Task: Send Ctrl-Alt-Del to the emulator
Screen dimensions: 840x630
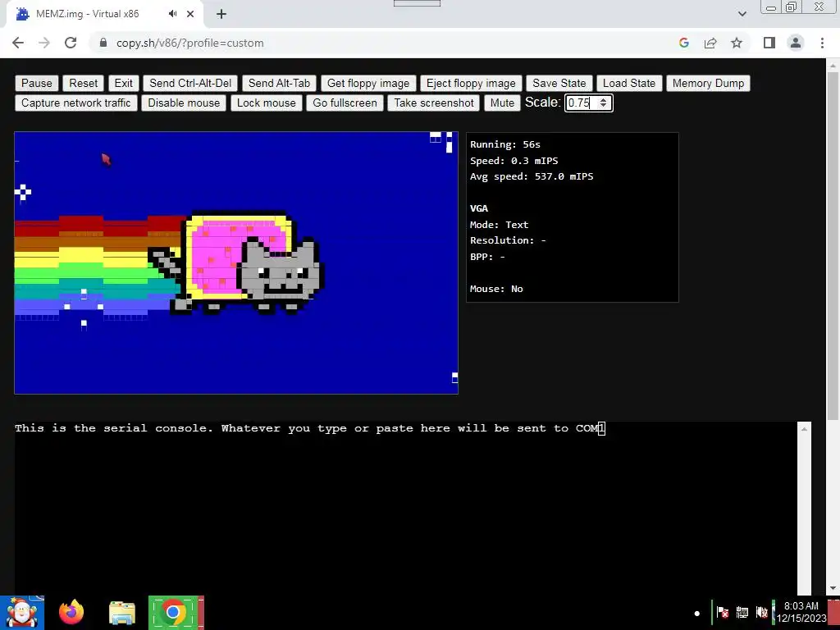Action: pos(190,83)
